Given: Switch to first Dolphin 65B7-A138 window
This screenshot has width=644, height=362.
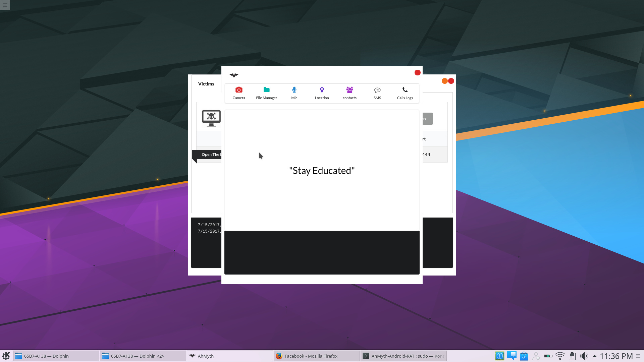Looking at the screenshot, I should tap(56, 356).
